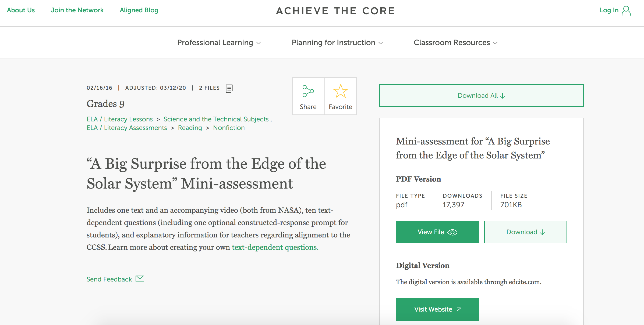Click the envelope icon beside Send Feedback
Viewport: 644px width, 325px height.
pyautogui.click(x=140, y=279)
